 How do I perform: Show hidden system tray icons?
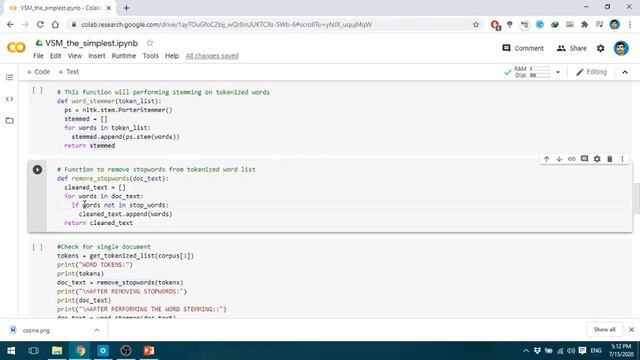(x=526, y=351)
